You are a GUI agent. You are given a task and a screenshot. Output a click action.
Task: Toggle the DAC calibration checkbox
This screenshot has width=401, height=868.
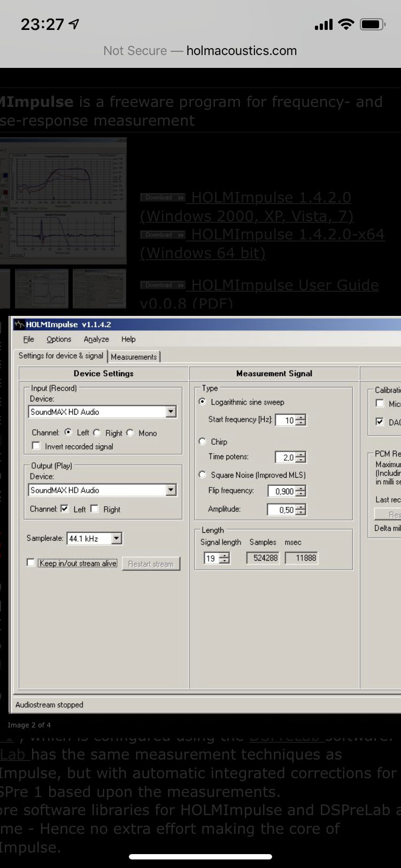380,422
